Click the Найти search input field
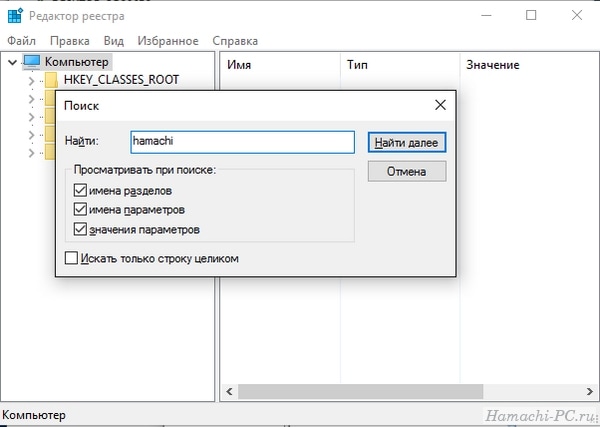The image size is (600, 427). [243, 142]
